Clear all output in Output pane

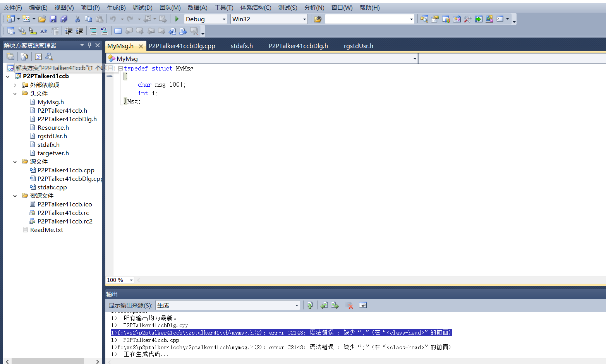[349, 306]
